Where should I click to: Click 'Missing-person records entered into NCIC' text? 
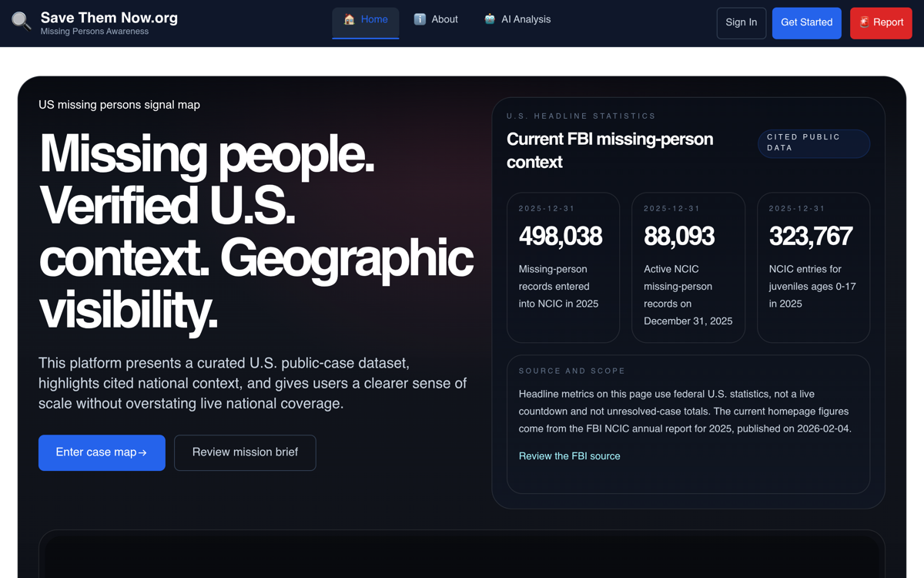pos(559,287)
